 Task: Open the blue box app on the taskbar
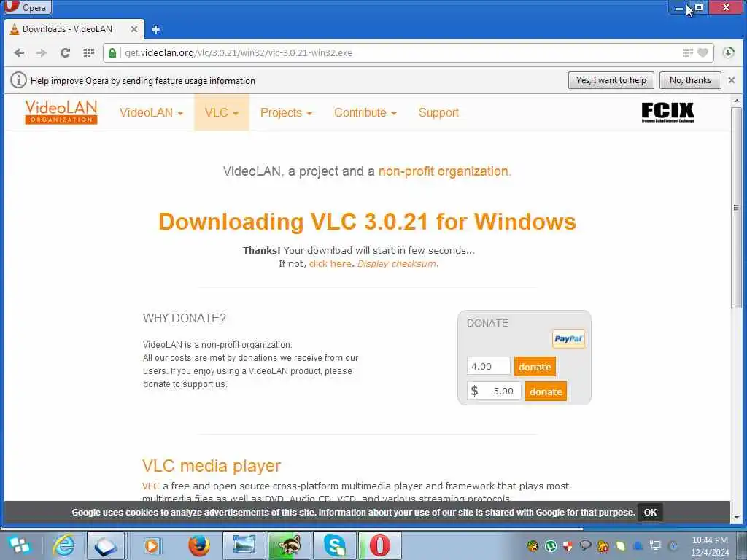coord(106,545)
